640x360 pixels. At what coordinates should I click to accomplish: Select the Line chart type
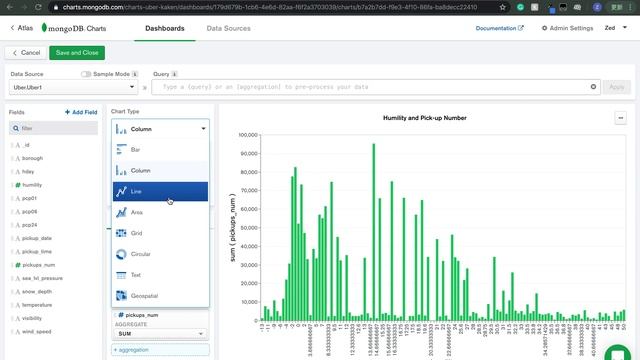point(160,191)
